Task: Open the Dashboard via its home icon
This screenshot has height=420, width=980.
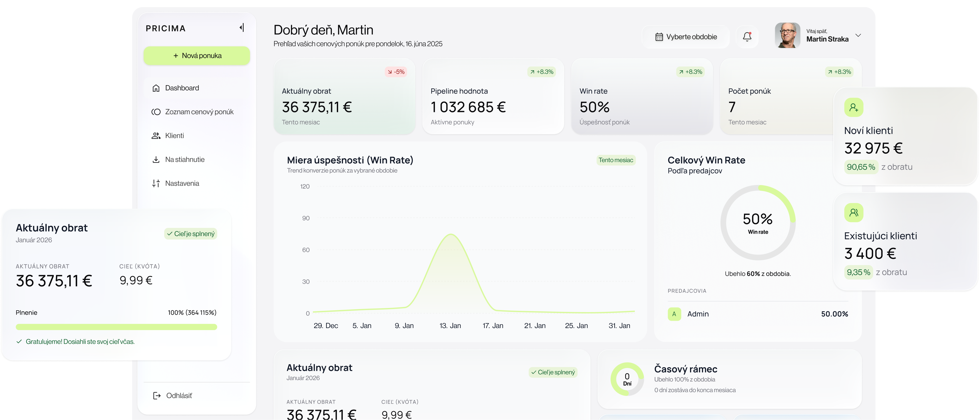Action: tap(156, 88)
